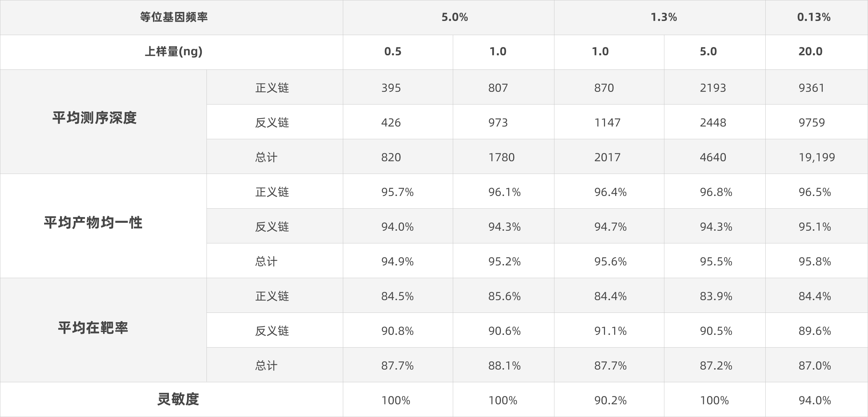
Task: Select the 20.0 ng input amount cell
Action: 810,52
